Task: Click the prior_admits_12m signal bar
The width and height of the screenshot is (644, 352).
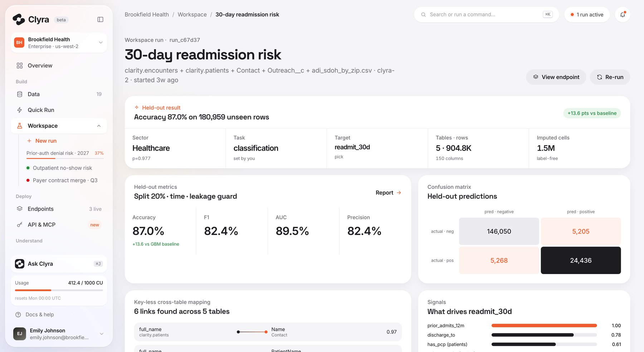Action: point(544,326)
